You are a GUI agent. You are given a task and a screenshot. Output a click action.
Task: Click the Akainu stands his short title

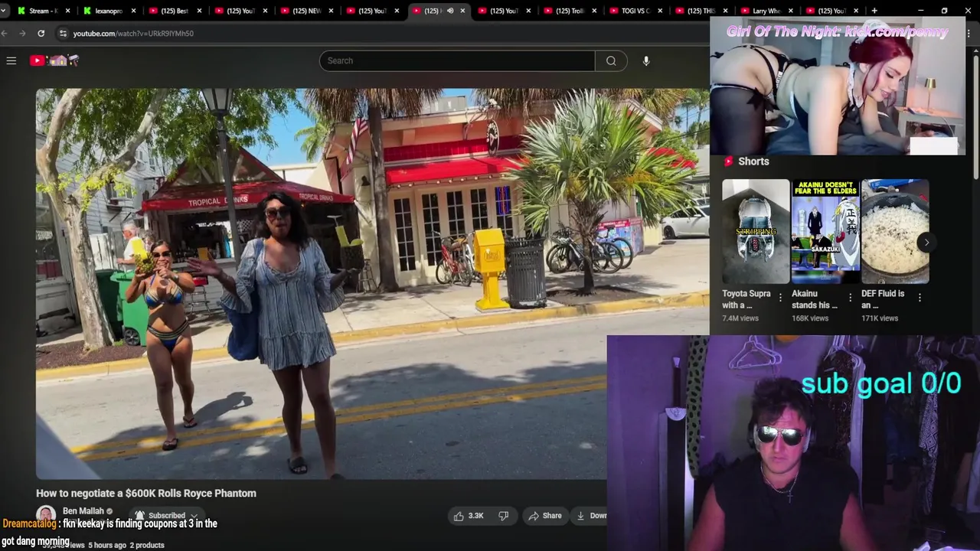815,299
